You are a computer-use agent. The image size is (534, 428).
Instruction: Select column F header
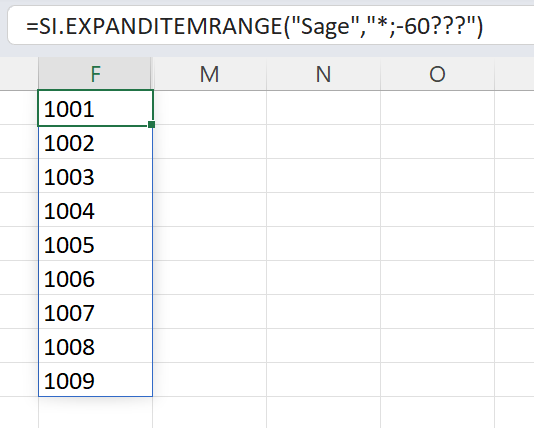tap(96, 74)
